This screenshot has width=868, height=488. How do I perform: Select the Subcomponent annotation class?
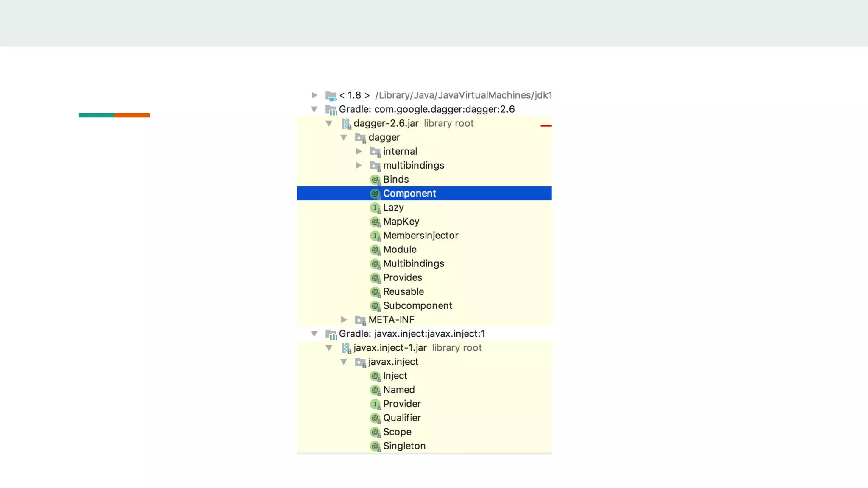417,306
